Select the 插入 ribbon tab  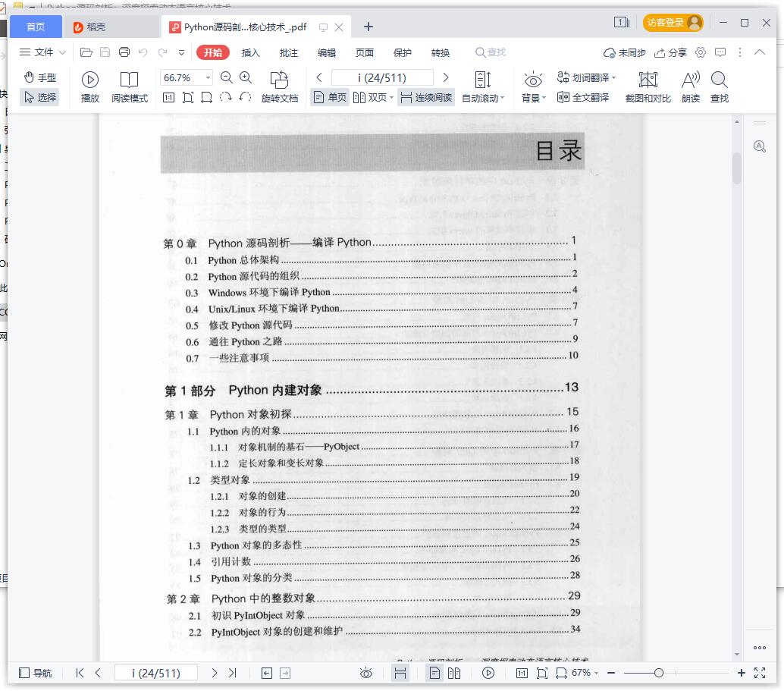(250, 52)
